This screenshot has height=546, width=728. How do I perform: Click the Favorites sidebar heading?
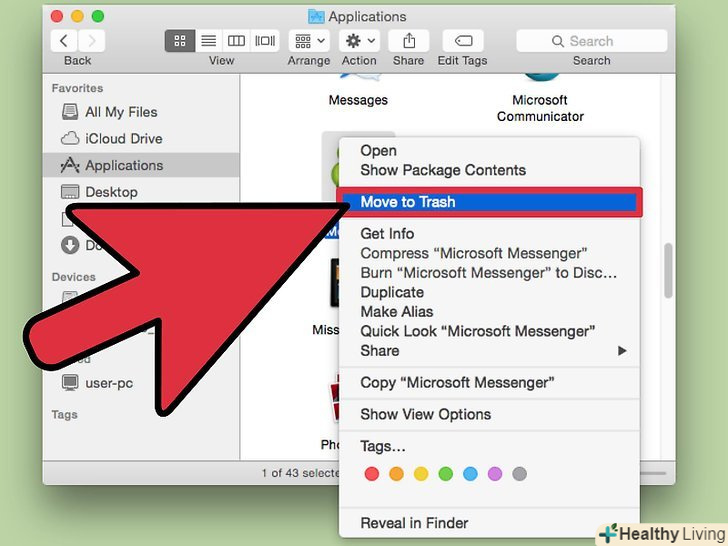78,88
